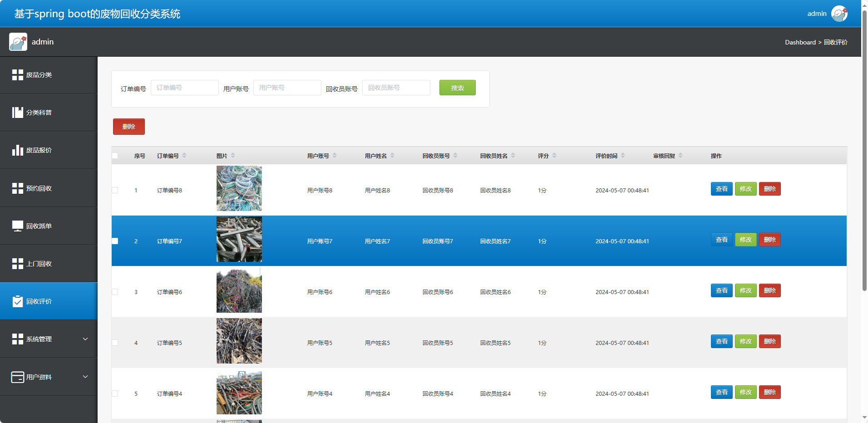Sort by 回收员账号 column sort icon
The height and width of the screenshot is (423, 868).
click(455, 156)
